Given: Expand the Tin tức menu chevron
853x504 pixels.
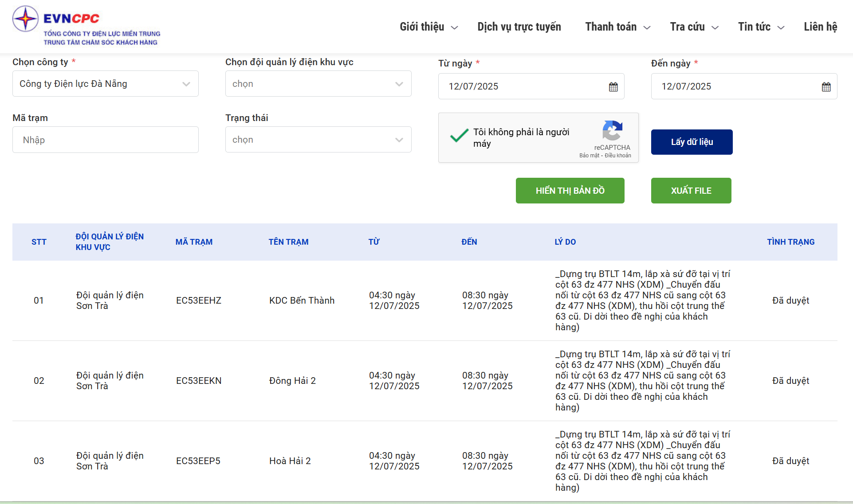Looking at the screenshot, I should (x=781, y=28).
